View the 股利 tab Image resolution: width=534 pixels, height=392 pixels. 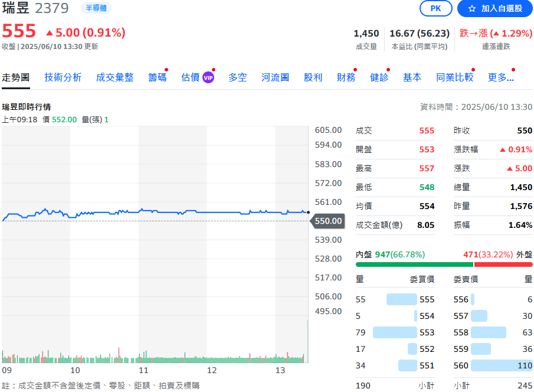click(x=313, y=77)
